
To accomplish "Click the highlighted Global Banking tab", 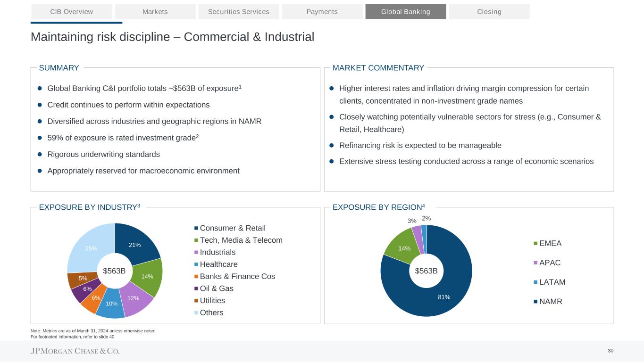I will 406,11.
